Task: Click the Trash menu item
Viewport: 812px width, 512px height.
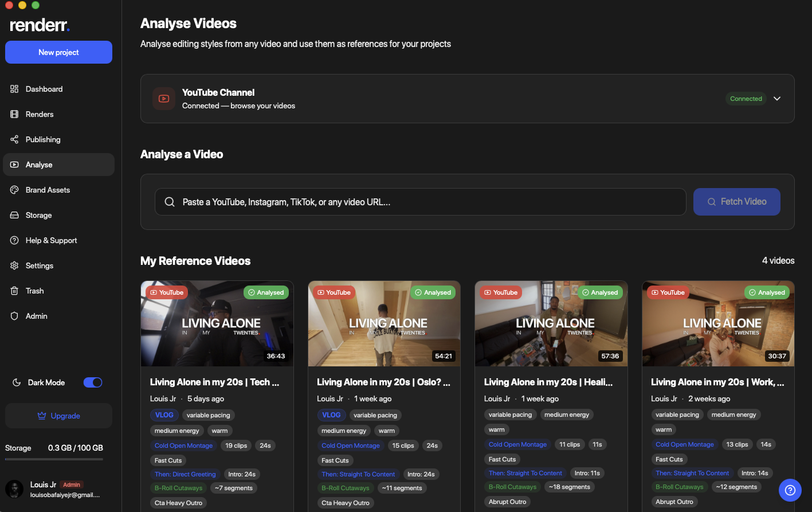Action: (x=58, y=291)
